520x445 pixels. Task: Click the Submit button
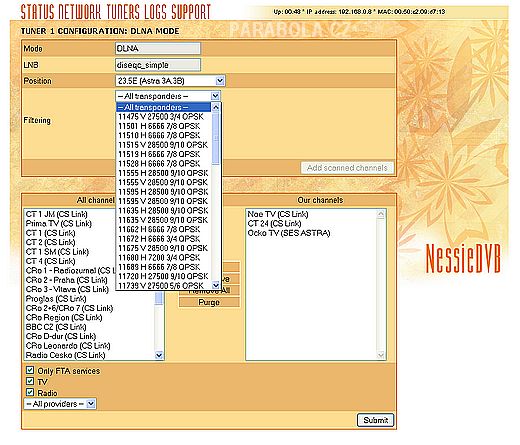[375, 420]
